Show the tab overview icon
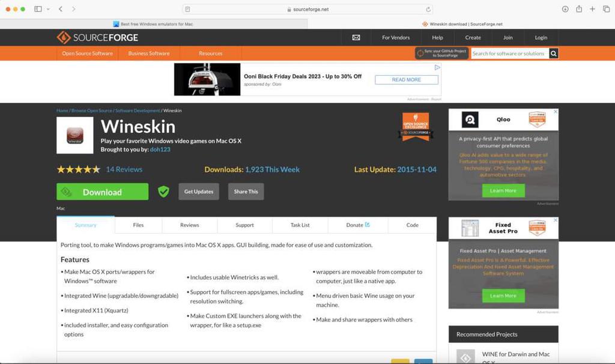This screenshot has height=364, width=615. [x=607, y=9]
